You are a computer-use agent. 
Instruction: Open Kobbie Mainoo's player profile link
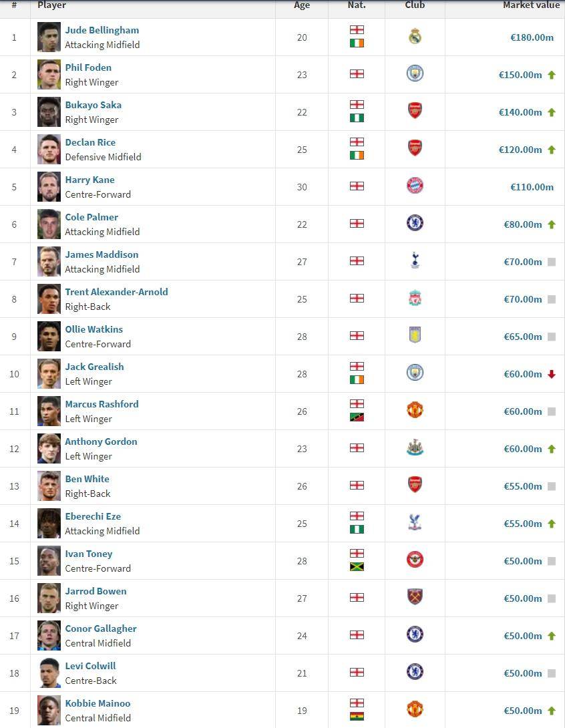[98, 703]
